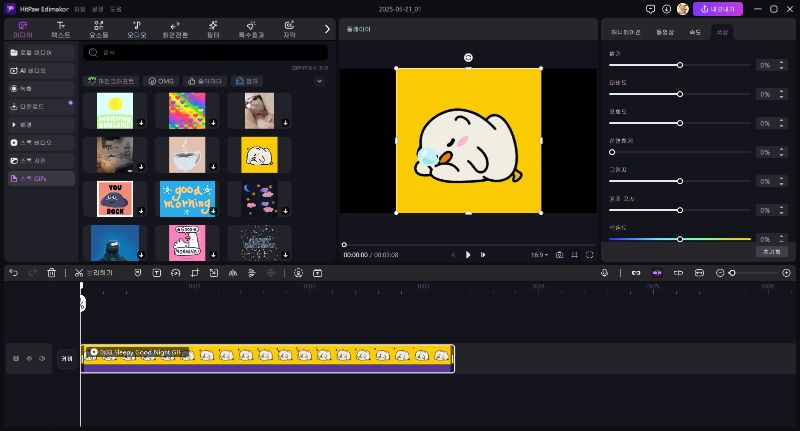Select AI Video (AI 비디오) in sidebar
Viewport: 800px width, 431px height.
(x=41, y=70)
